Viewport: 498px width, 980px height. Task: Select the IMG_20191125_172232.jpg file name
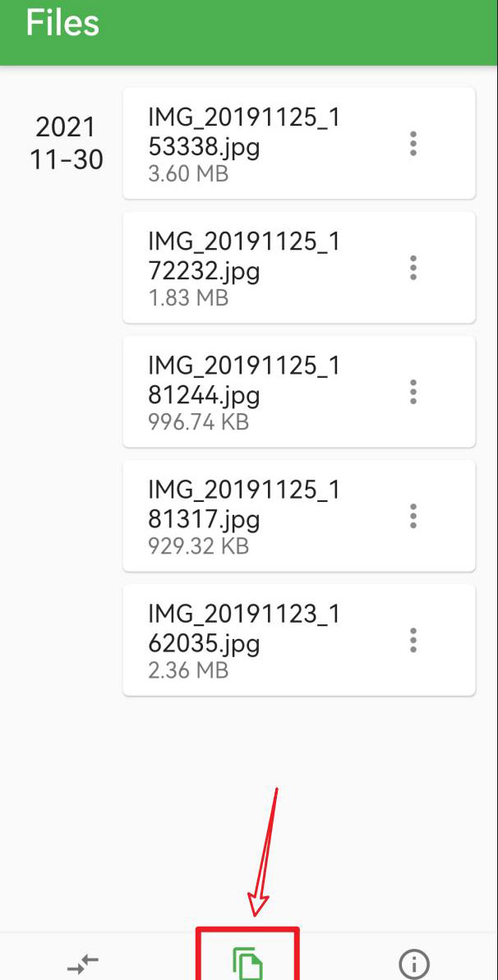click(x=244, y=256)
